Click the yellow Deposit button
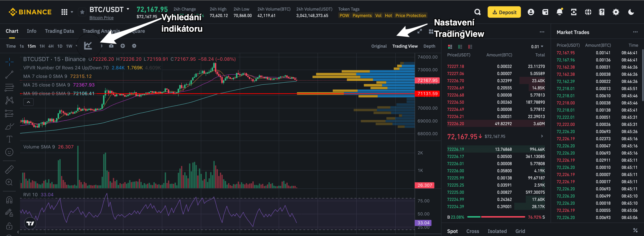Viewport: 644px width, 236px height. point(504,12)
